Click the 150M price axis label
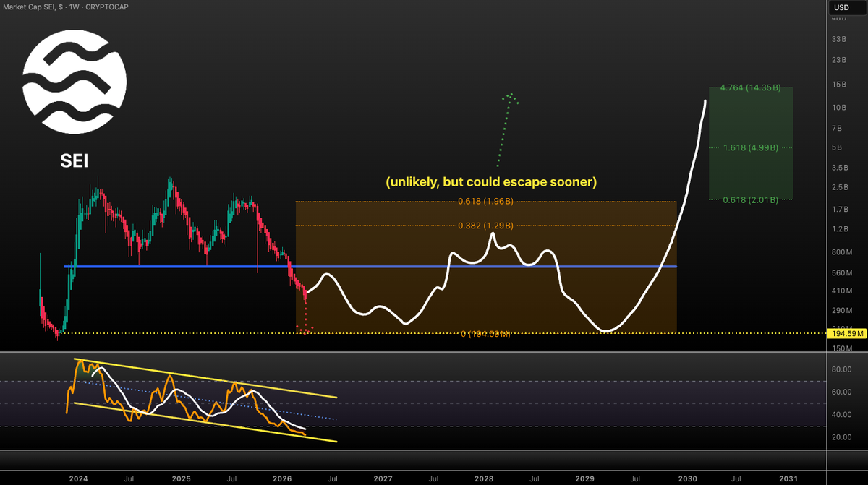868x485 pixels. coord(842,348)
